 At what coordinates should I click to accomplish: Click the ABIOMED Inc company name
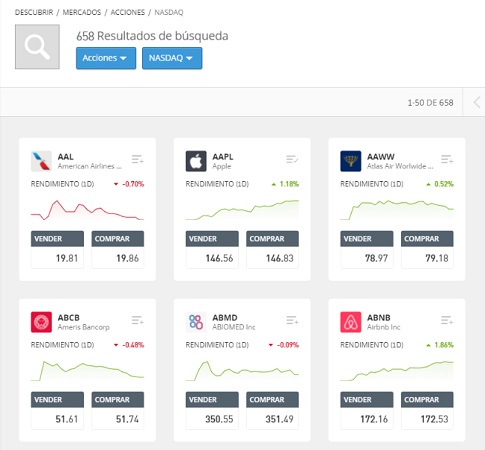(234, 327)
